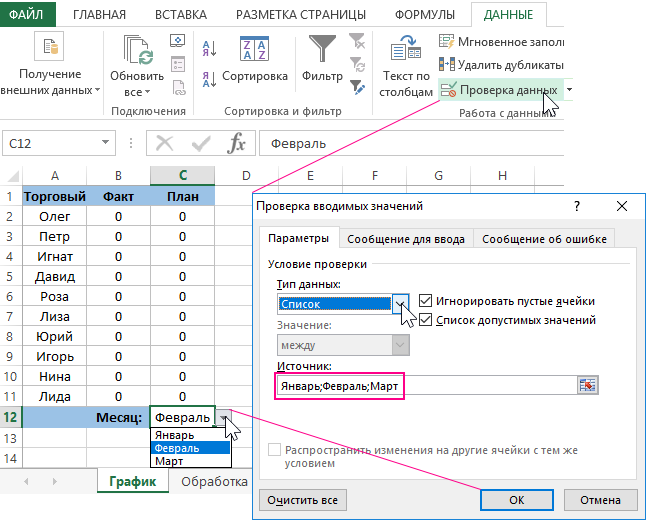The height and width of the screenshot is (520, 646).
Task: Open the ФОРМУЛЫ ribbon tab
Action: pos(426,14)
